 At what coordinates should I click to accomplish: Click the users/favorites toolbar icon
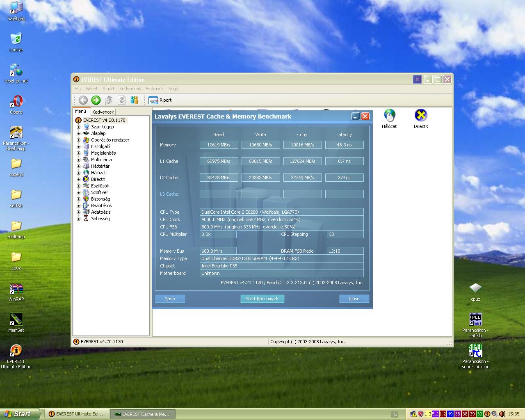click(134, 100)
